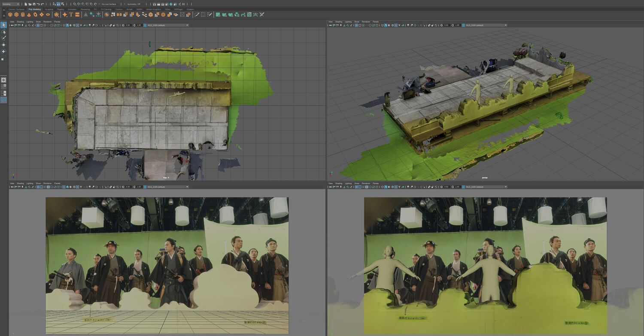
Task: Switch to the Sculpting shelf tab
Action: click(49, 9)
